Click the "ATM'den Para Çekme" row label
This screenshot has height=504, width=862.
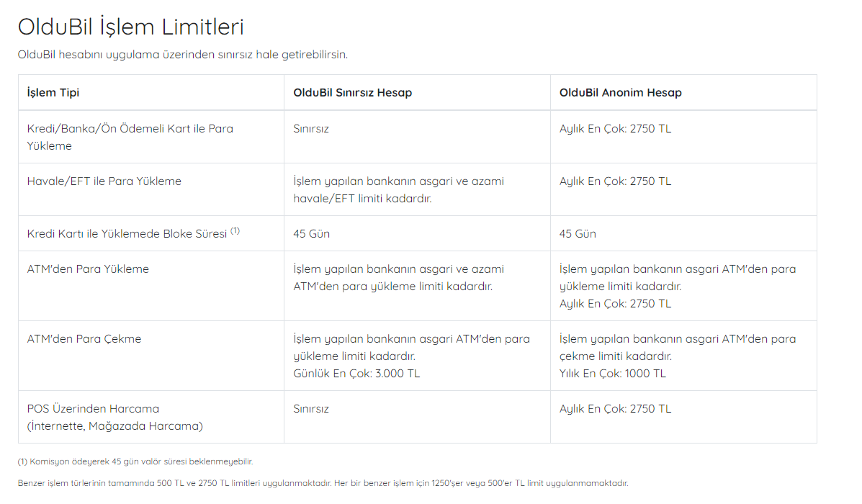coord(84,339)
